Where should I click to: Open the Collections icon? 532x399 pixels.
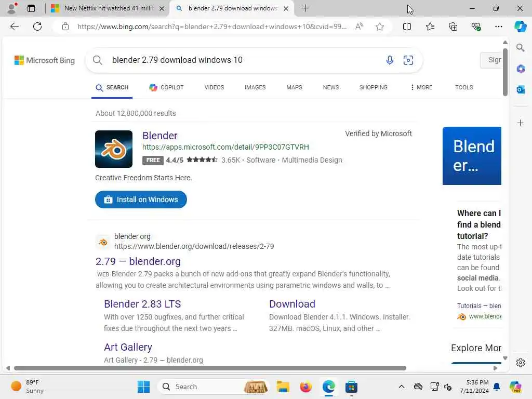click(453, 26)
